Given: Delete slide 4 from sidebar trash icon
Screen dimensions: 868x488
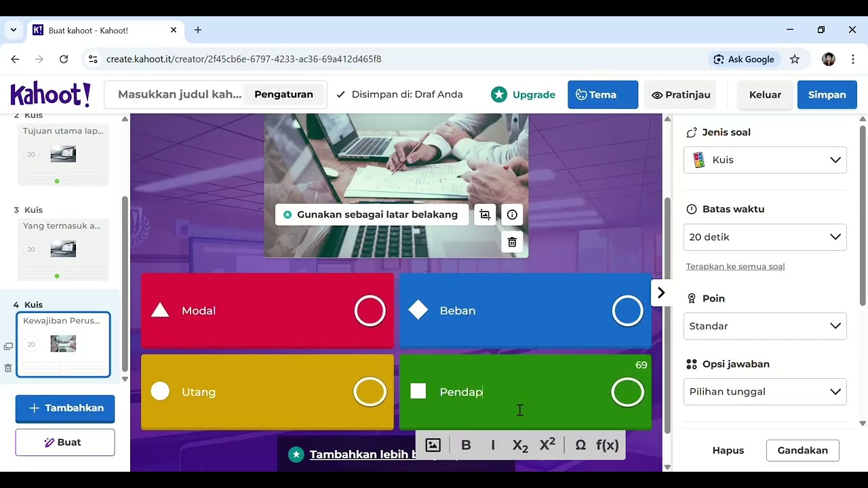Looking at the screenshot, I should [8, 368].
